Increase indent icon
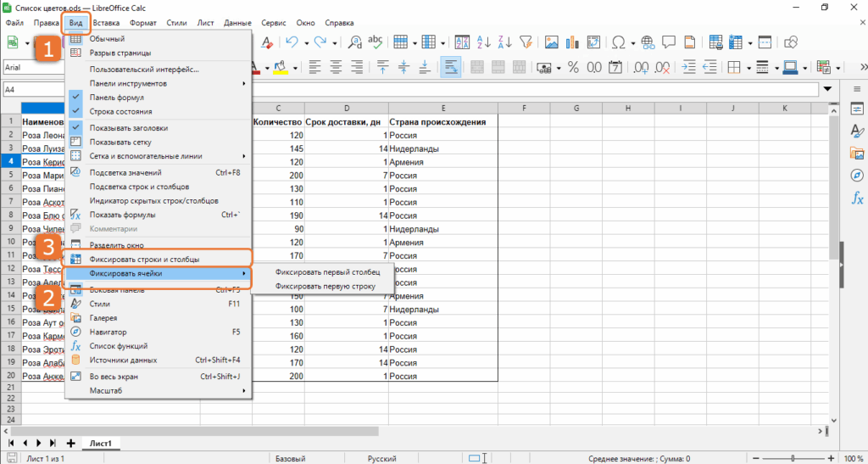The width and height of the screenshot is (868, 464). [688, 68]
